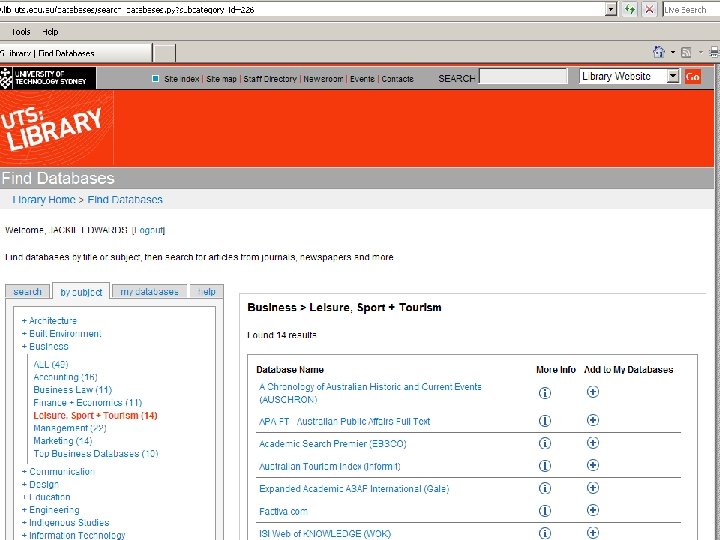Show info for Expanded Academic ASAP International

(545, 488)
